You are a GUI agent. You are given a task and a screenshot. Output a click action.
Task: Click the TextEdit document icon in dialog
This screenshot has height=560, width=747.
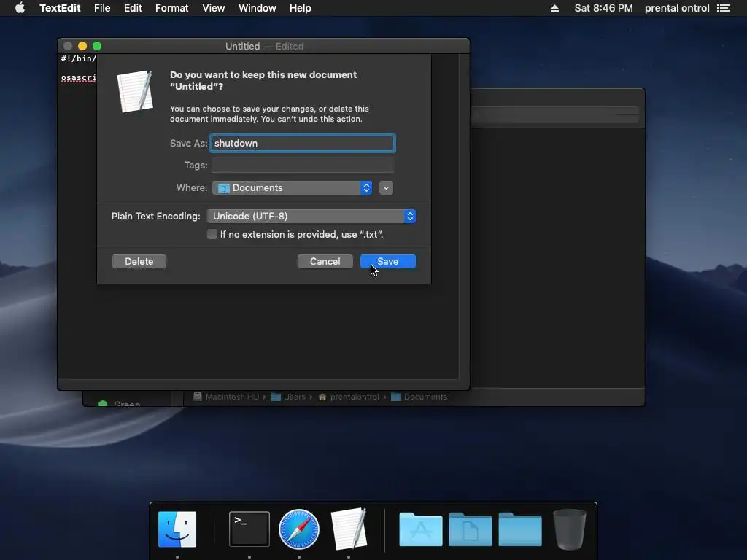(135, 91)
